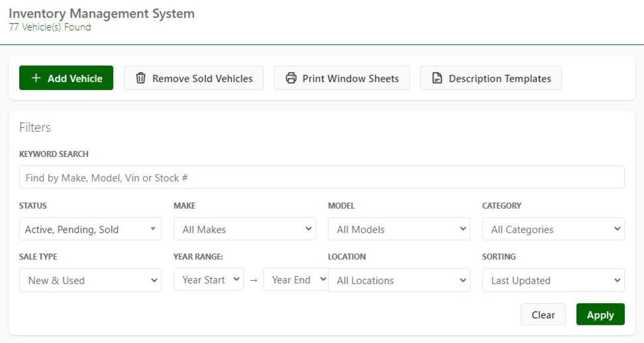This screenshot has width=644, height=343.
Task: Click the 'MAKE' label
Action: coord(185,206)
